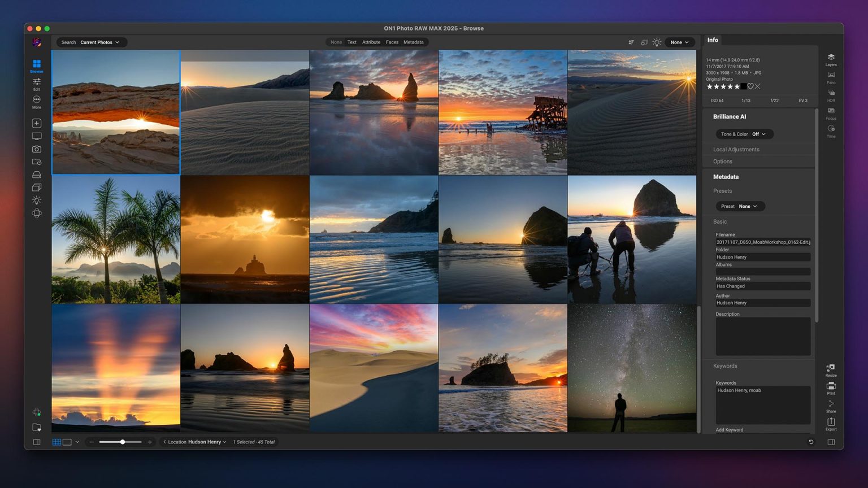Click the Resize tool icon
The height and width of the screenshot is (488, 868).
pyautogui.click(x=831, y=370)
